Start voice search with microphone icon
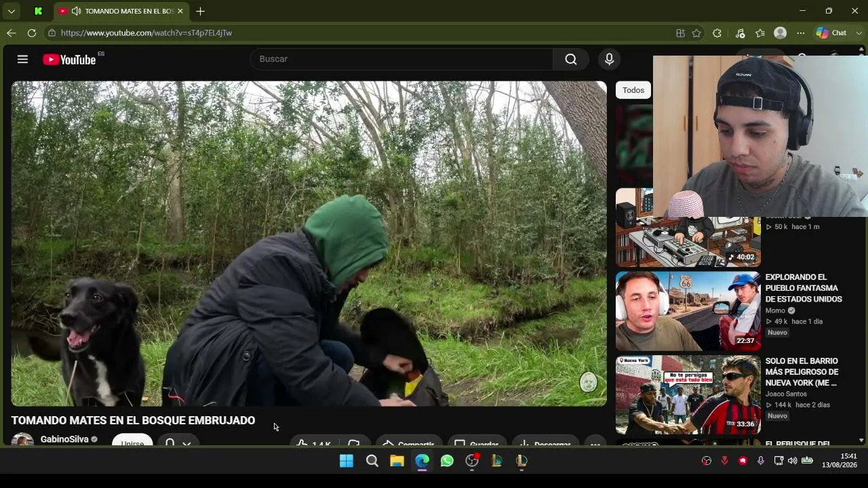Viewport: 868px width, 488px height. tap(609, 60)
